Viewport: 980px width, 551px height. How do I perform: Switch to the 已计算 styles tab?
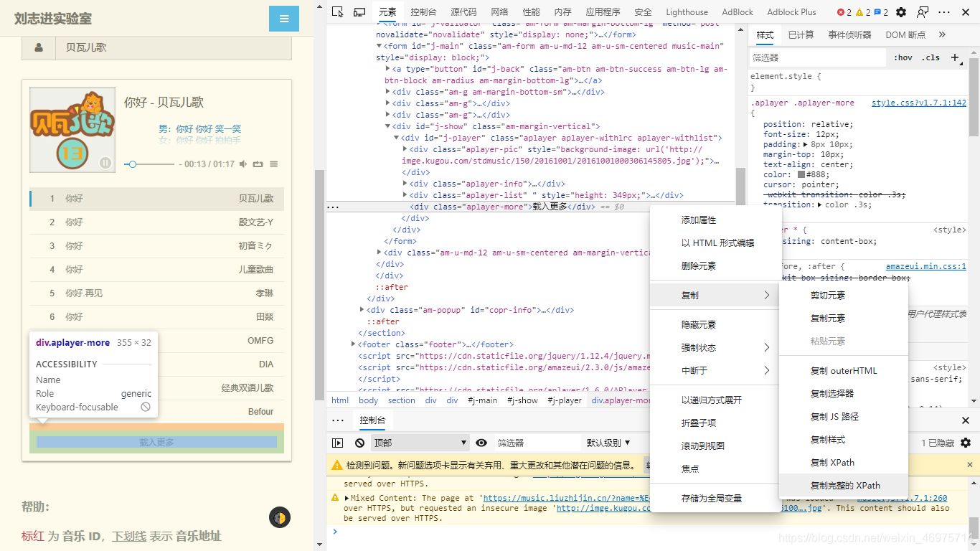click(801, 34)
